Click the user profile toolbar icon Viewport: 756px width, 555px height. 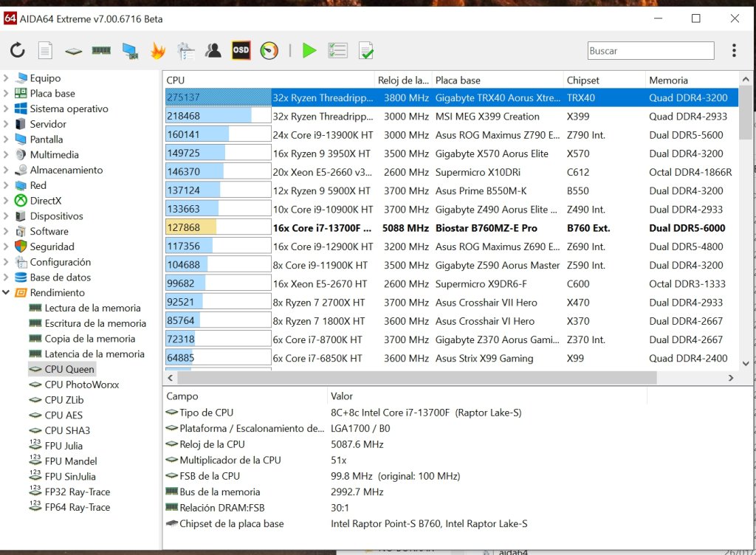pyautogui.click(x=213, y=50)
